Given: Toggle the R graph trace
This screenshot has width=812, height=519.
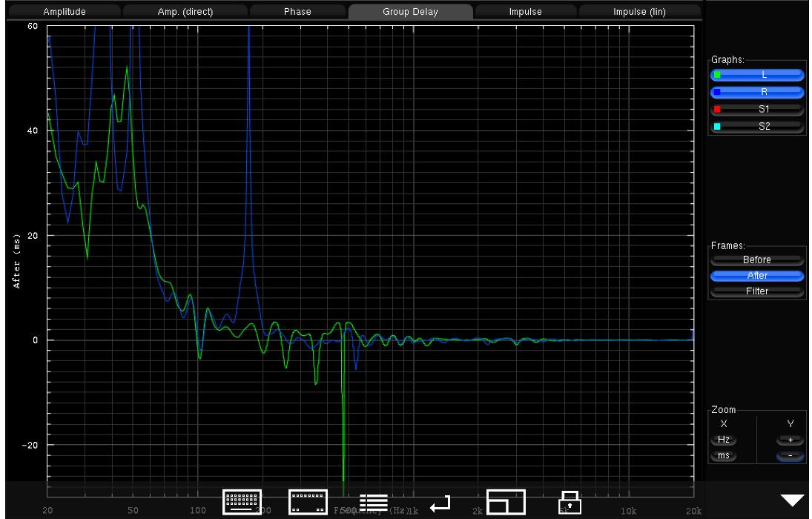Looking at the screenshot, I should tap(757, 93).
